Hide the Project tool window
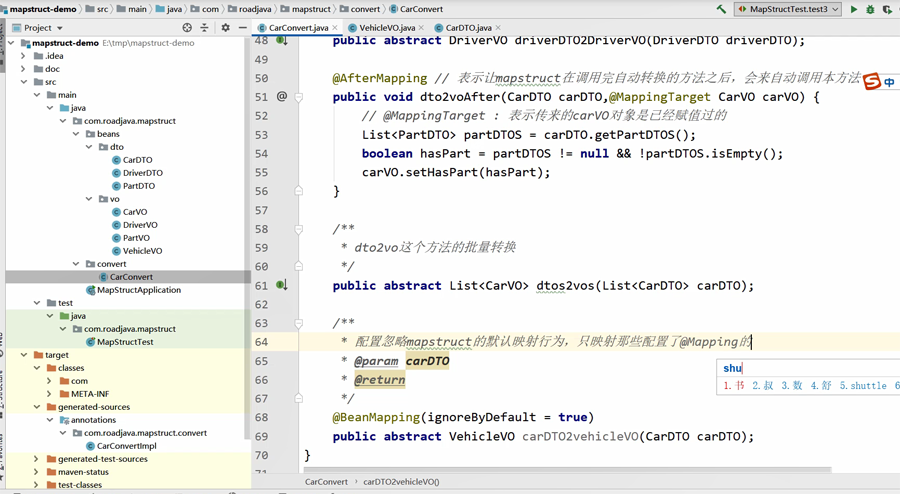 (243, 28)
